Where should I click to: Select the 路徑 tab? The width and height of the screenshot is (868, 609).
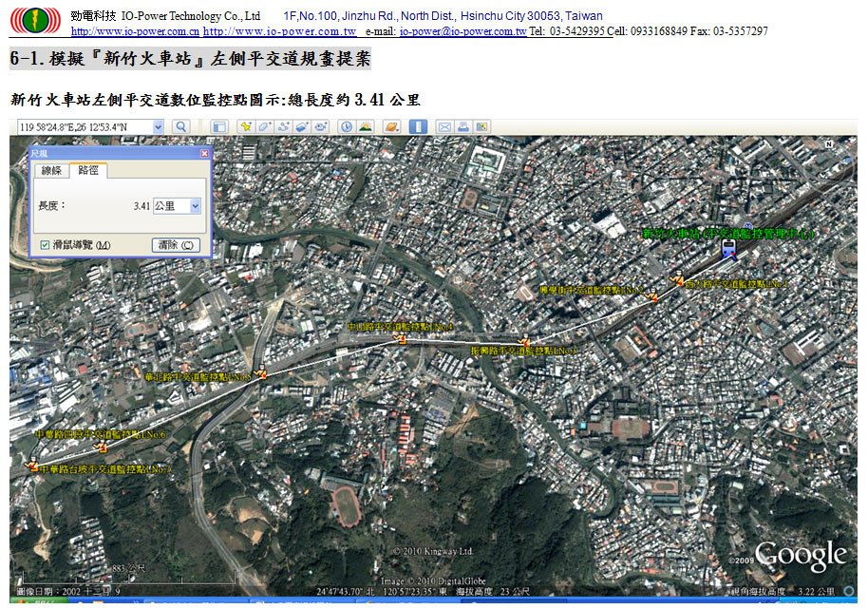pyautogui.click(x=89, y=171)
